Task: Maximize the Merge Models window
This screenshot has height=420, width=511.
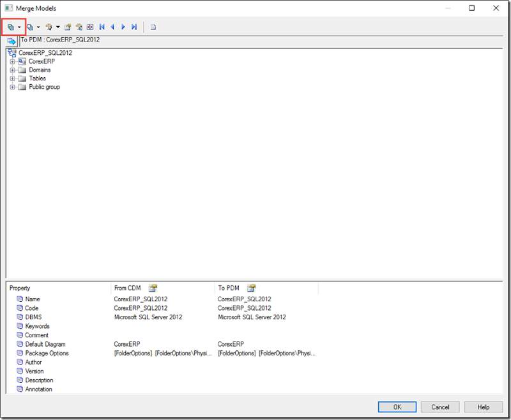Action: [x=471, y=8]
